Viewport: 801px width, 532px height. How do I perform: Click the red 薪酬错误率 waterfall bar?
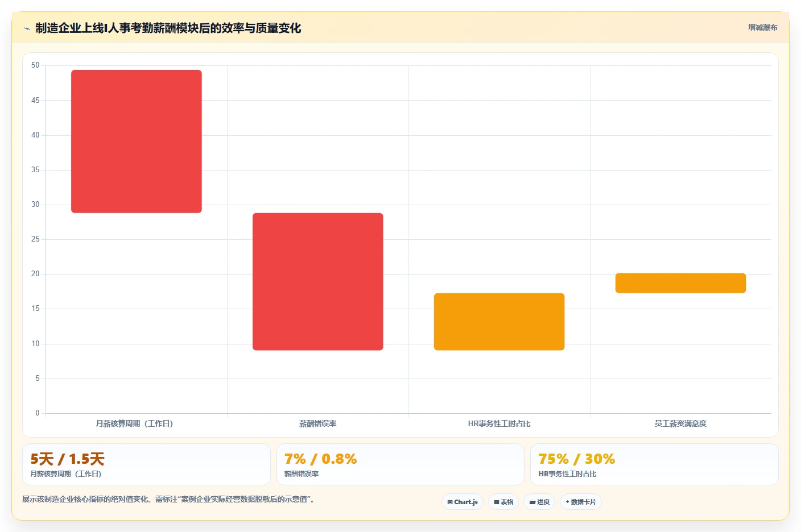(x=318, y=281)
